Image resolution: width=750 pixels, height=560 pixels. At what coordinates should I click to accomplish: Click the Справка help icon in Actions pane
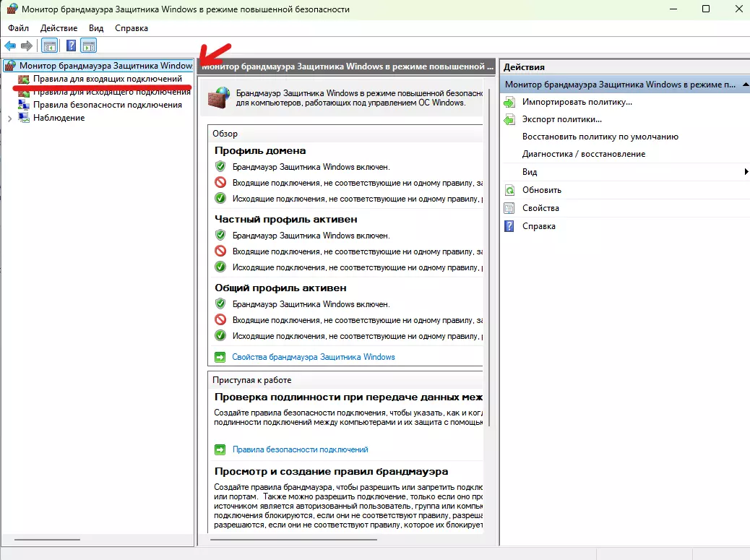pos(510,226)
